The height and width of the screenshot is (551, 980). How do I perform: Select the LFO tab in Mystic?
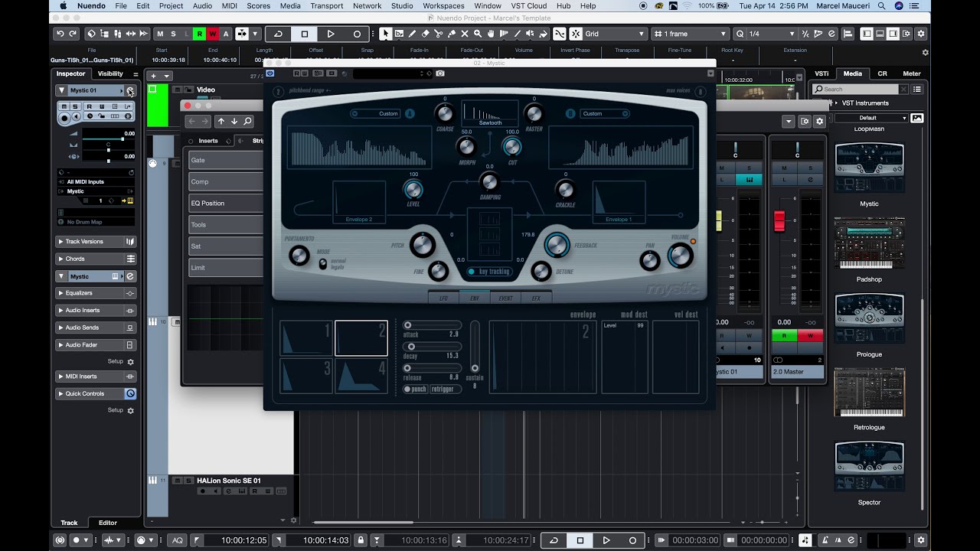click(x=443, y=298)
